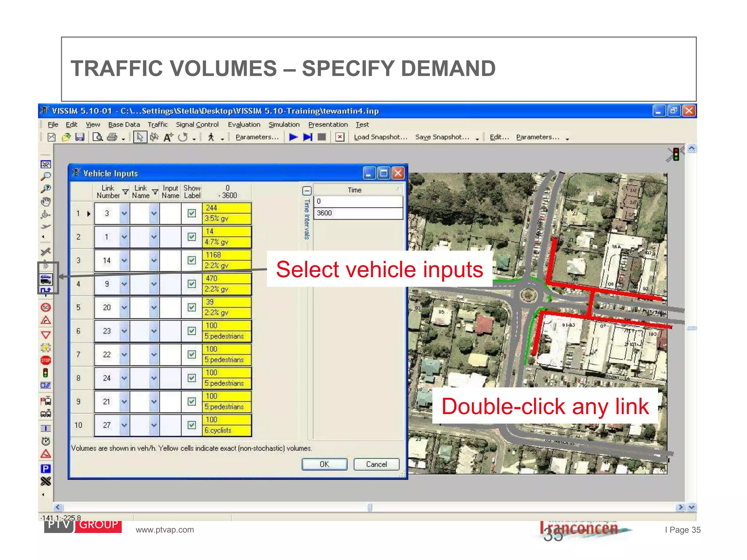
Task: Select the Parking Lots P icon
Action: 46,468
